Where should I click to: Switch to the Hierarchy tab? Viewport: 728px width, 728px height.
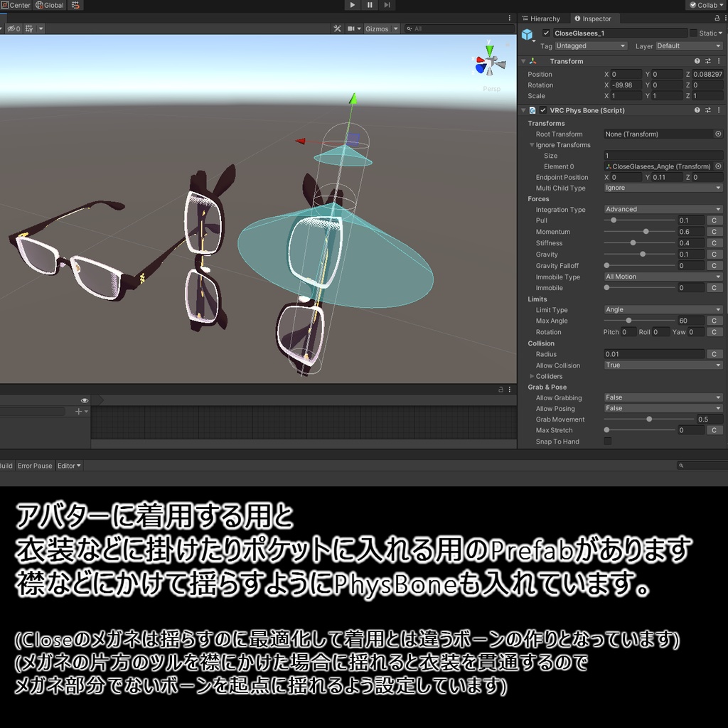point(541,18)
